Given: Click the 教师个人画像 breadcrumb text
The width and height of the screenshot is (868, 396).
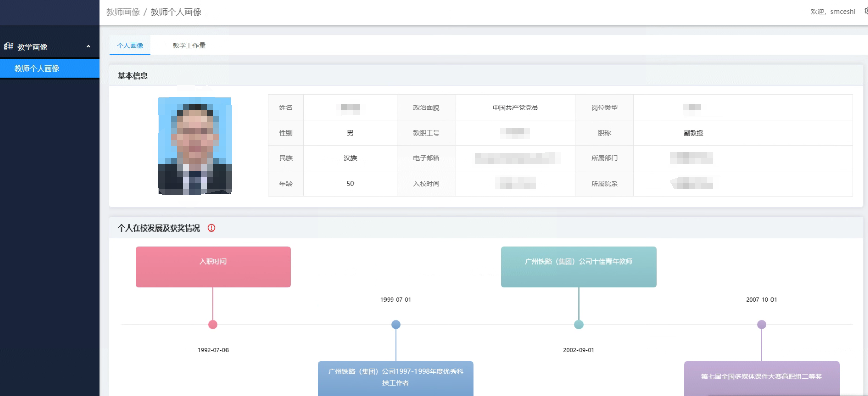Looking at the screenshot, I should point(176,12).
